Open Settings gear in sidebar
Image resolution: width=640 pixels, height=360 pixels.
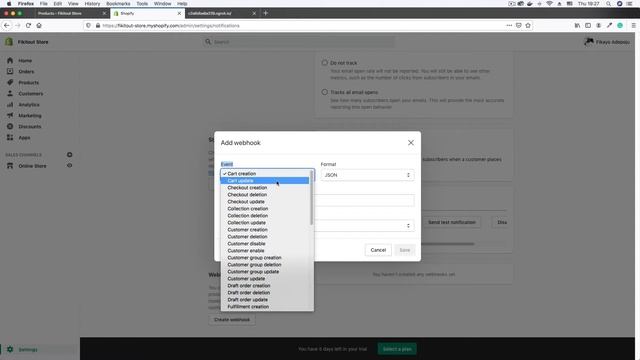point(10,349)
